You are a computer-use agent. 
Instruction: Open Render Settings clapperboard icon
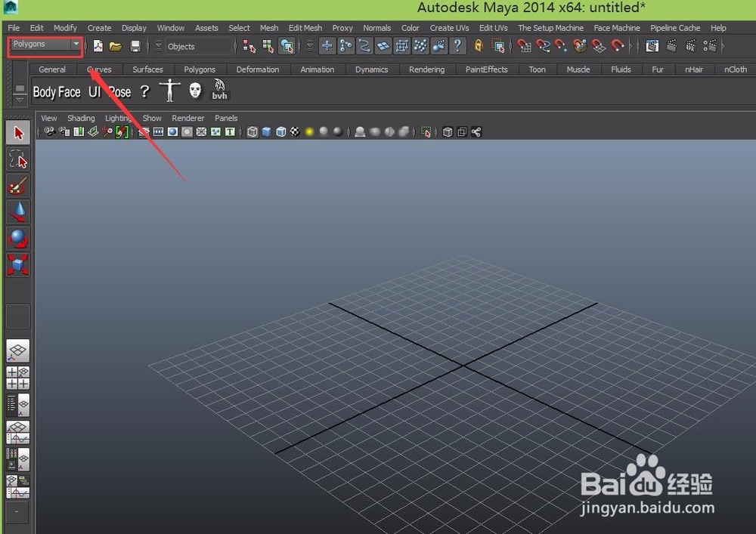[710, 46]
